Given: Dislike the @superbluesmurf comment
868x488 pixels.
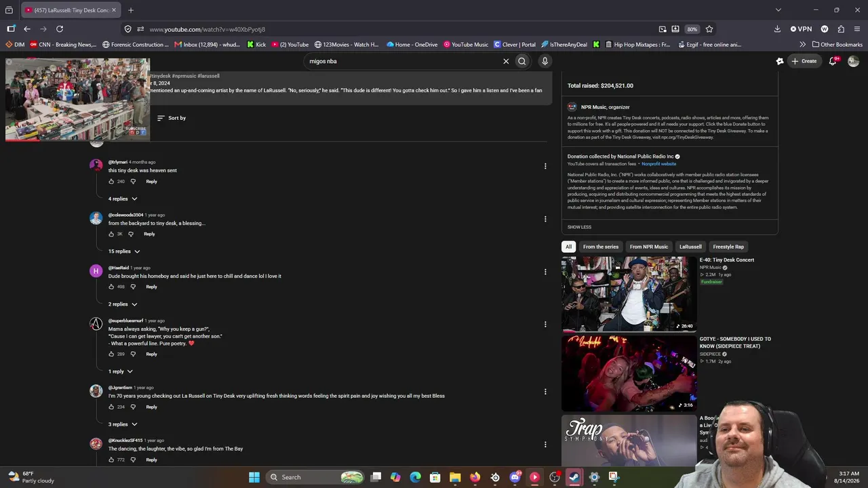Looking at the screenshot, I should tap(133, 354).
